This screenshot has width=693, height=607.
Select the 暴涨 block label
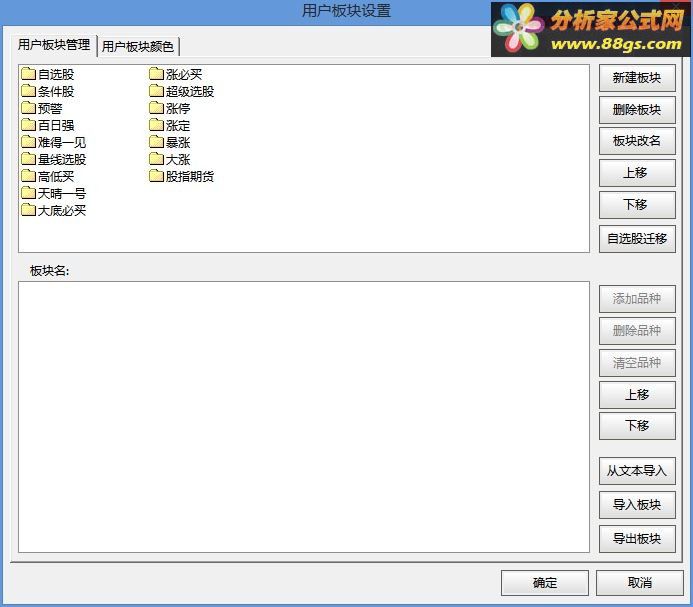178,142
